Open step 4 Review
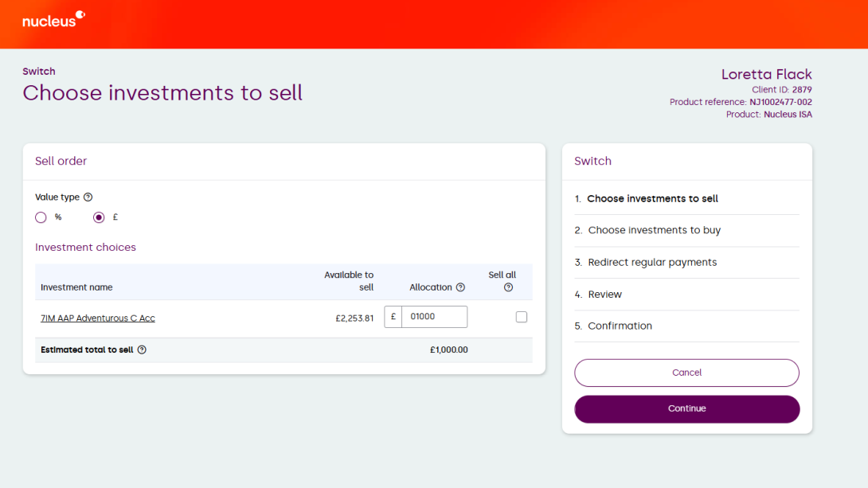The height and width of the screenshot is (488, 868). tap(604, 295)
